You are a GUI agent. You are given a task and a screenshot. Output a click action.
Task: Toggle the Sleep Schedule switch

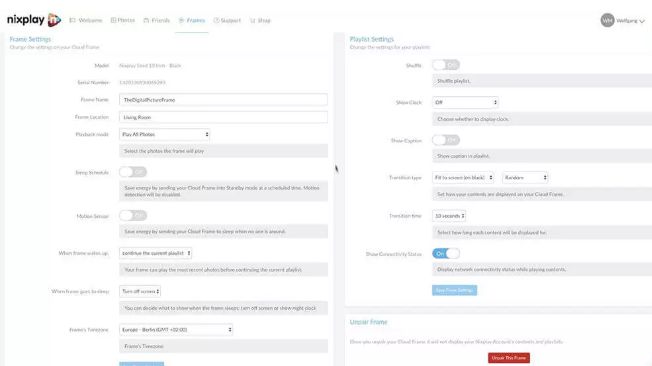(x=133, y=172)
